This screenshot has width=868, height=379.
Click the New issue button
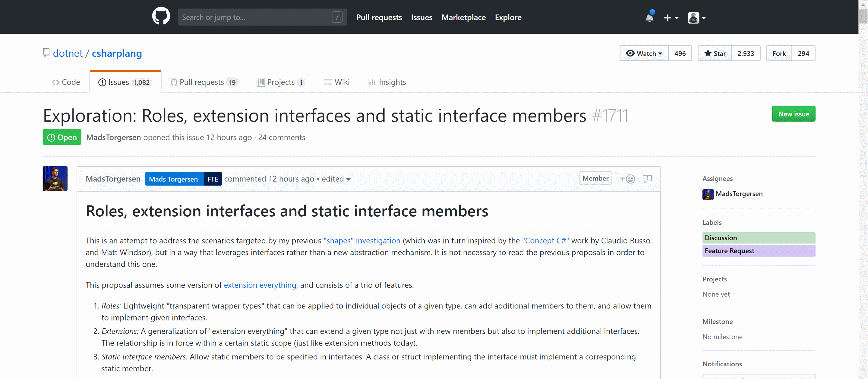coord(794,114)
